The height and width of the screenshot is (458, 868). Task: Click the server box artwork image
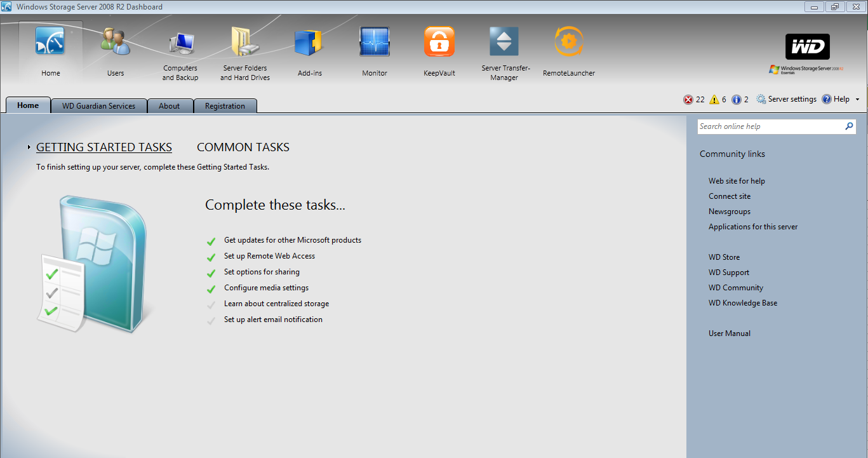pyautogui.click(x=95, y=264)
